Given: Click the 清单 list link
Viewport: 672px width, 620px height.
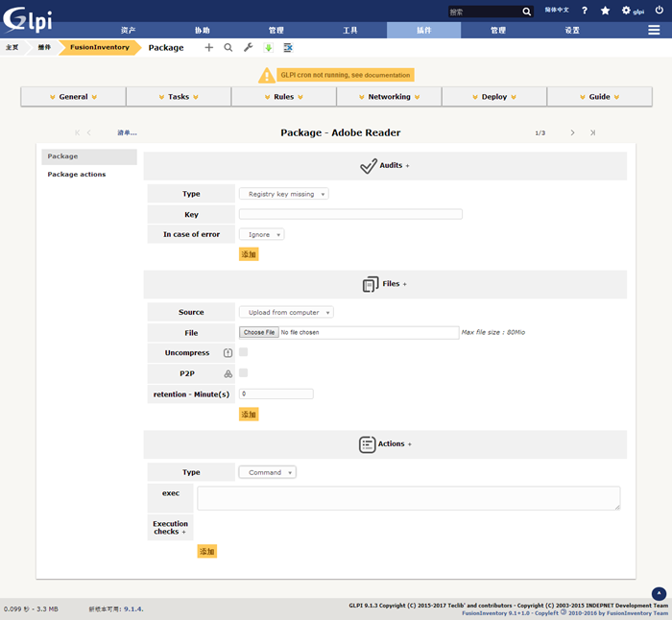Looking at the screenshot, I should coord(128,132).
